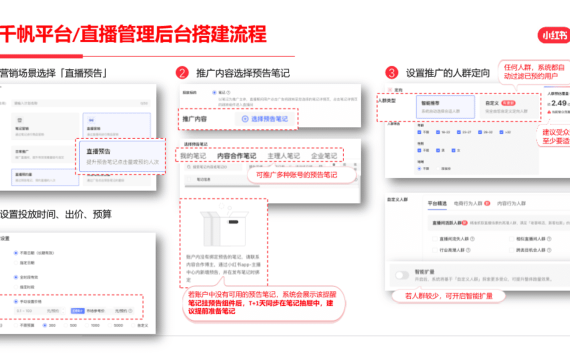Click the live-stream icon on the selected scenario card
Viewport: 570px width, 360px height.
point(91,120)
